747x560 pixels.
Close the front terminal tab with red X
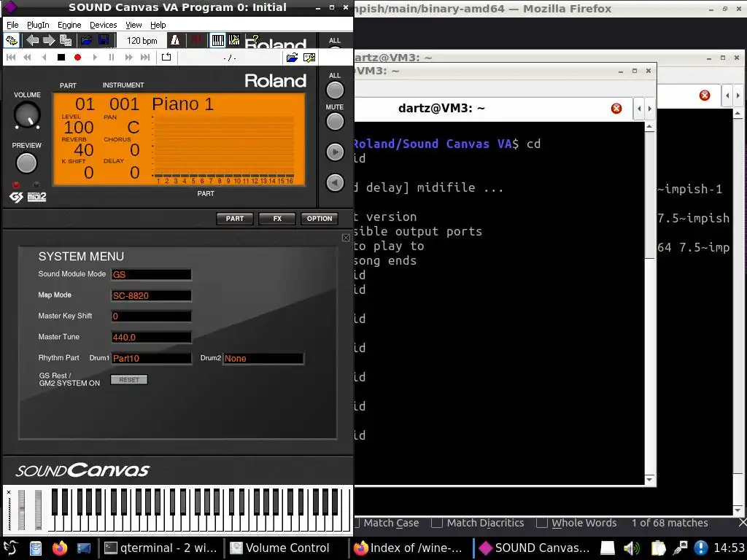616,109
